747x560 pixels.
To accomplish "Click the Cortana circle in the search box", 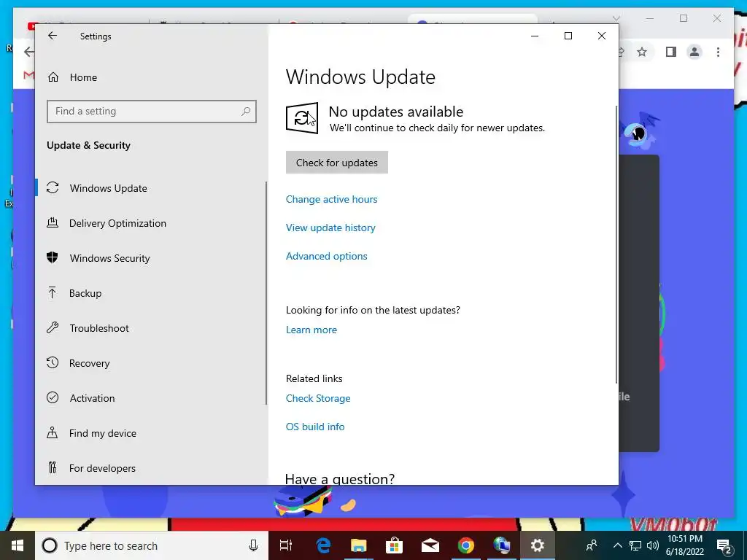I will (x=50, y=545).
